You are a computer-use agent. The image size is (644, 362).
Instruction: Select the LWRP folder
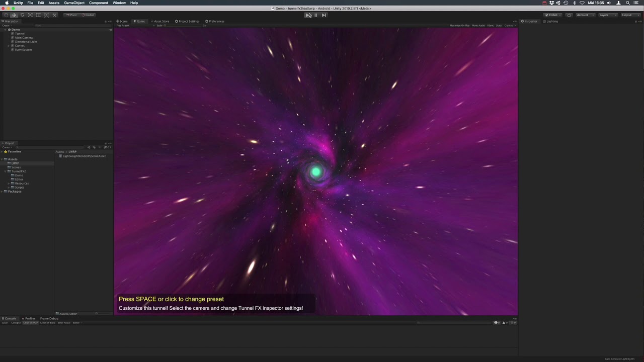[x=15, y=163]
